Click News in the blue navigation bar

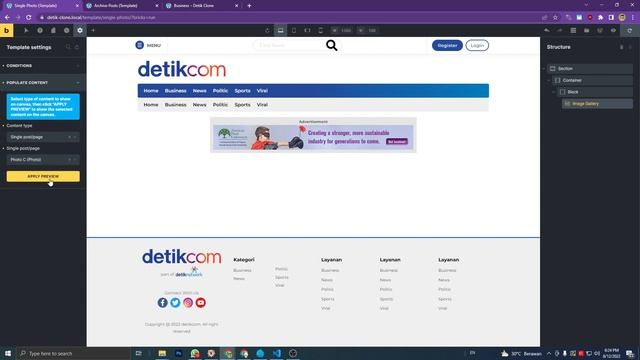point(200,91)
